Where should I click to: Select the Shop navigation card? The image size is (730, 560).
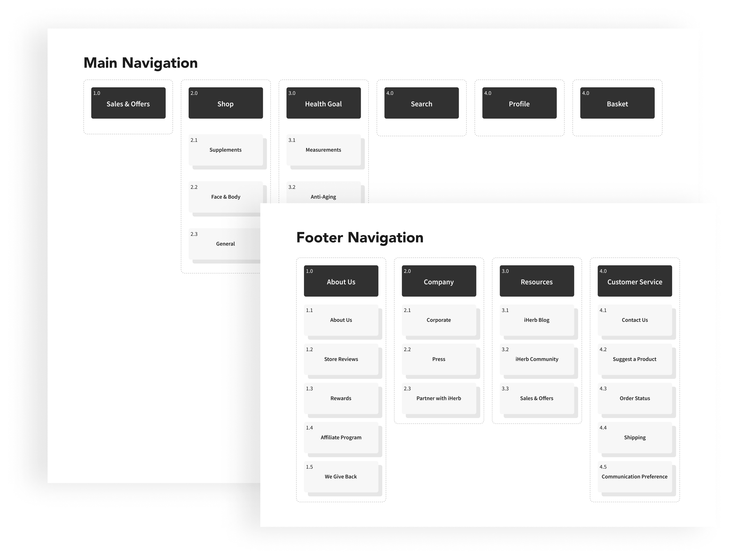tap(226, 103)
